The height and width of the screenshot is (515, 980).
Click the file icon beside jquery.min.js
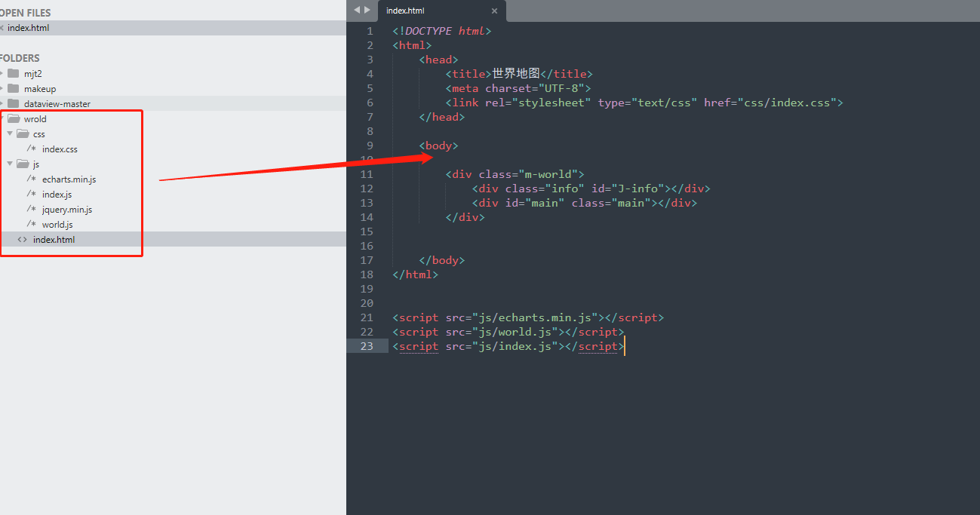(32, 210)
